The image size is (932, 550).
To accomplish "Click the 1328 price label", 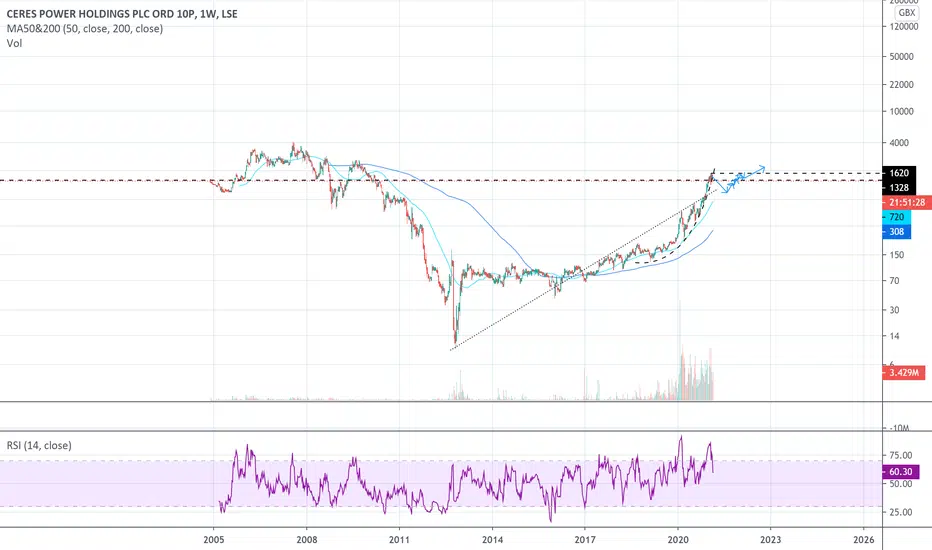I will (899, 187).
